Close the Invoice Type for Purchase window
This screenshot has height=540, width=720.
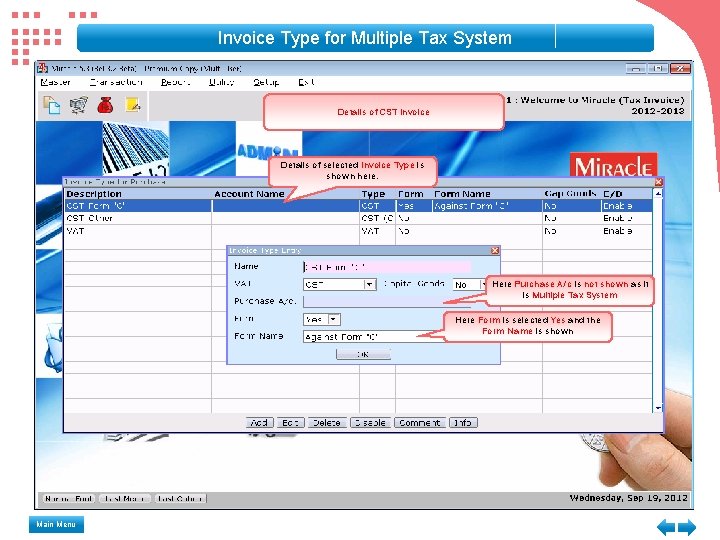pos(658,182)
